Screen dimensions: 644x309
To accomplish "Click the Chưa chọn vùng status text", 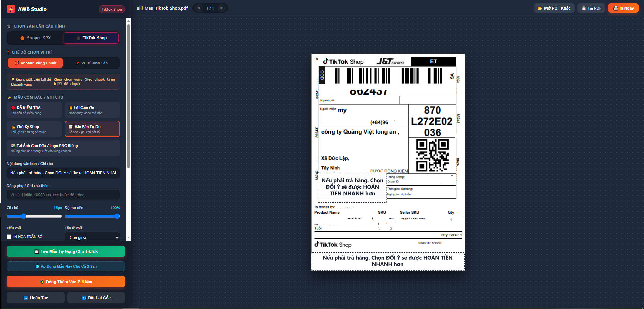I will click(84, 82).
